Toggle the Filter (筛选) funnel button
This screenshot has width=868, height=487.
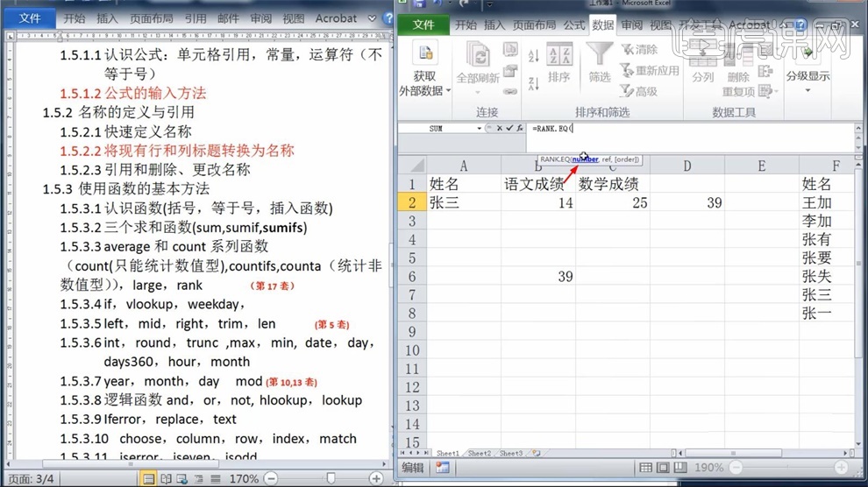pyautogui.click(x=599, y=62)
